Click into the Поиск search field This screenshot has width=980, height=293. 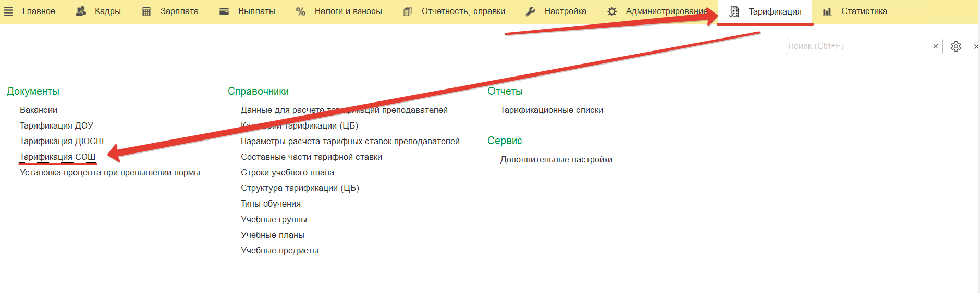[857, 46]
